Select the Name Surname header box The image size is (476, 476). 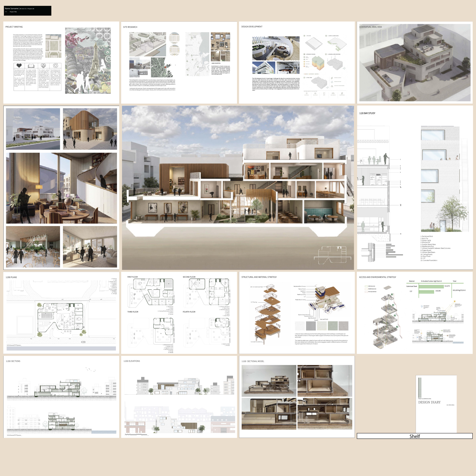pyautogui.click(x=28, y=11)
